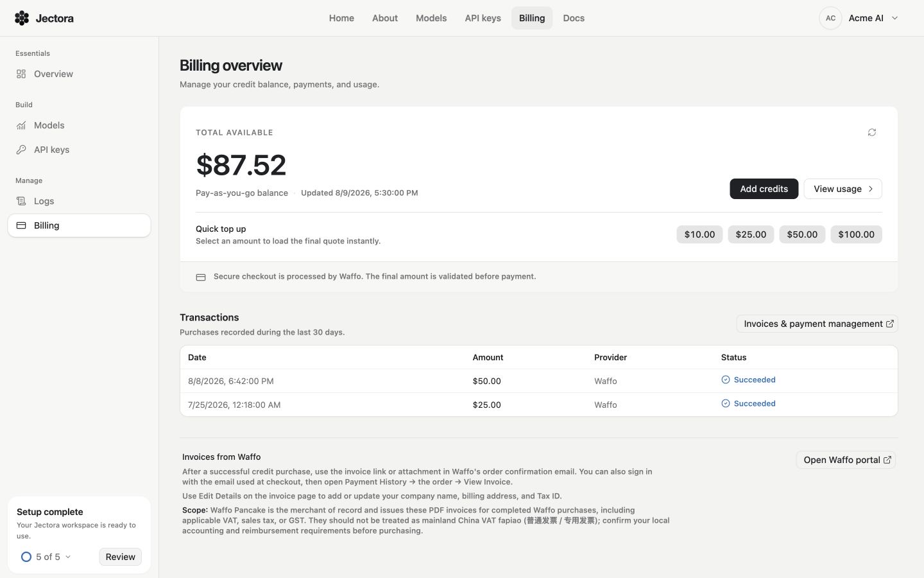
Task: Open the Acme AI account dropdown chevron
Action: pos(895,18)
